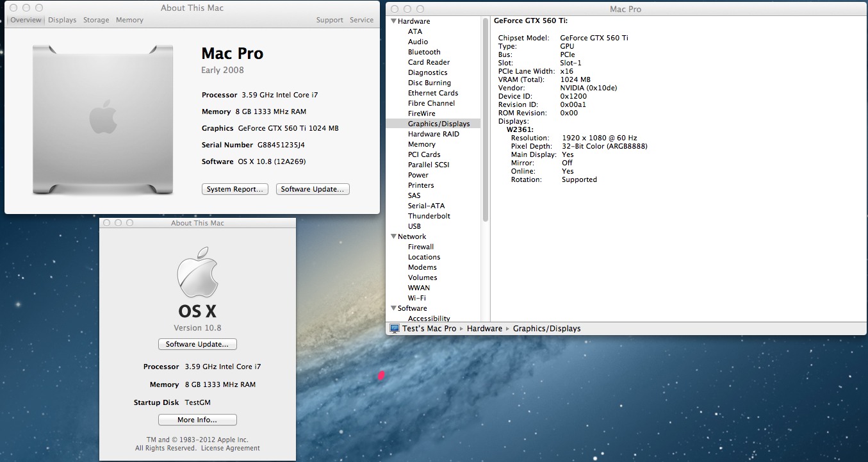The image size is (868, 462).
Task: Open the Service link
Action: [x=361, y=20]
